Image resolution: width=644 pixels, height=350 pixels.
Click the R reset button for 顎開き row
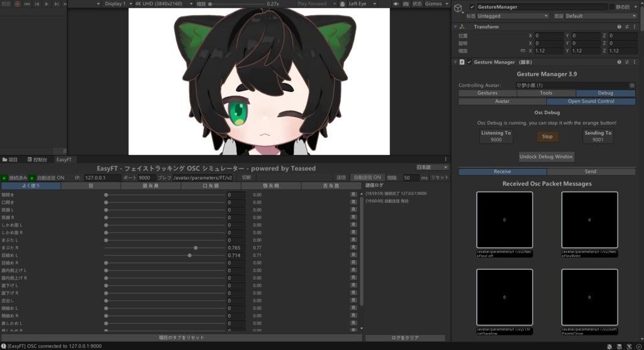(353, 195)
